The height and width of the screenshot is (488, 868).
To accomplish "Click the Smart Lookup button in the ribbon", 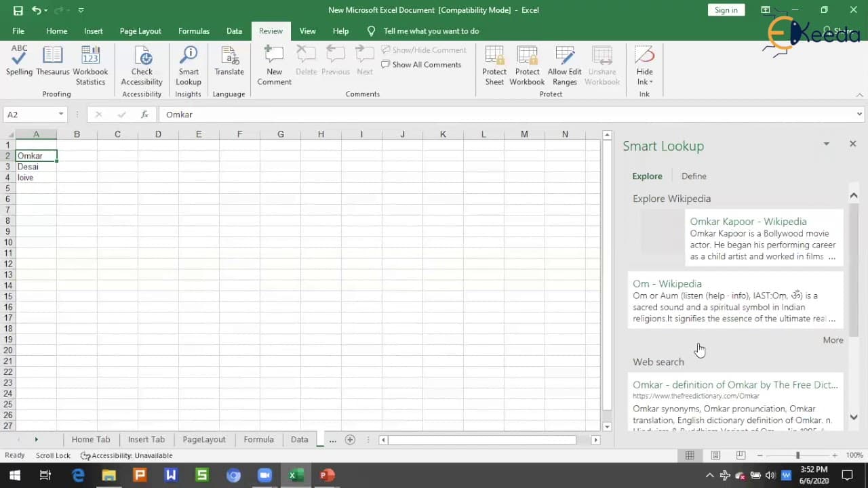I will point(189,65).
